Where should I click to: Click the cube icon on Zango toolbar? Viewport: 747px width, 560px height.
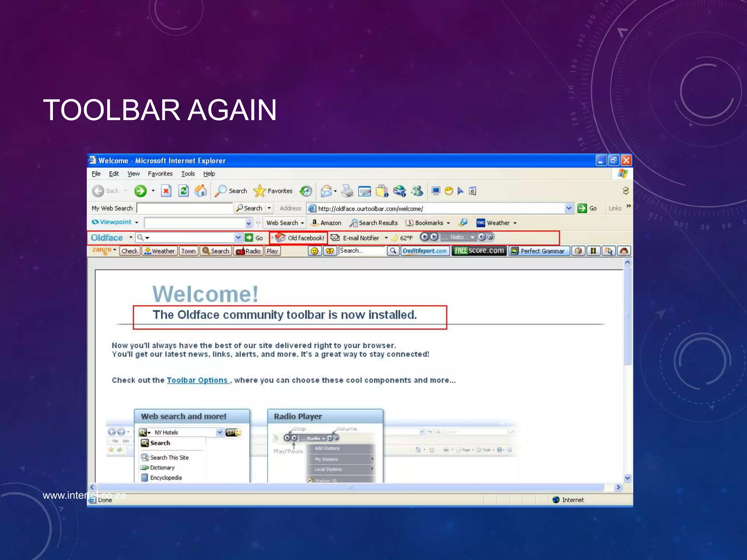[x=578, y=251]
